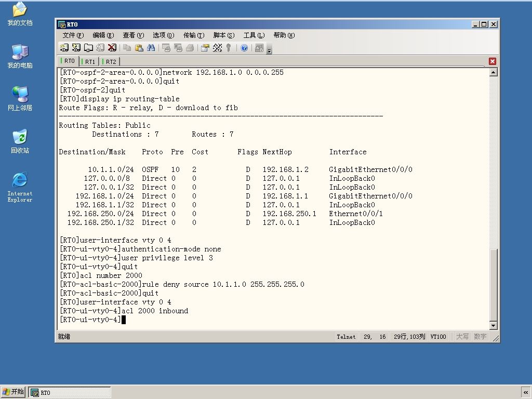Click the 大写 caps lock indicator
The image size is (532, 399).
pos(462,337)
